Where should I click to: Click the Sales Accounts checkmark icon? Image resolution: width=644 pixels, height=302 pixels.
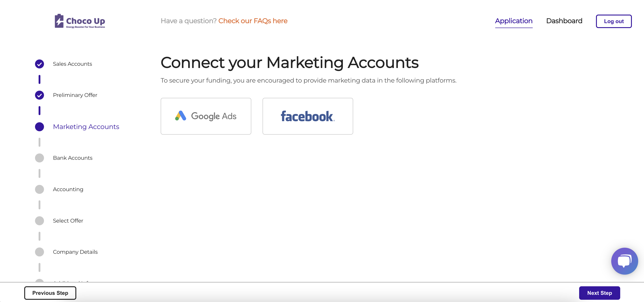39,64
